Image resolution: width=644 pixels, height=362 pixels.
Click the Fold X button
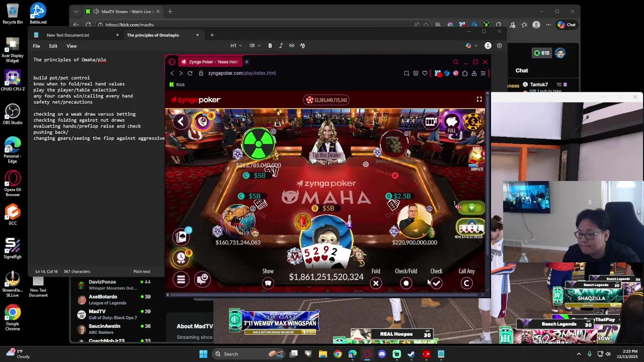(x=376, y=283)
